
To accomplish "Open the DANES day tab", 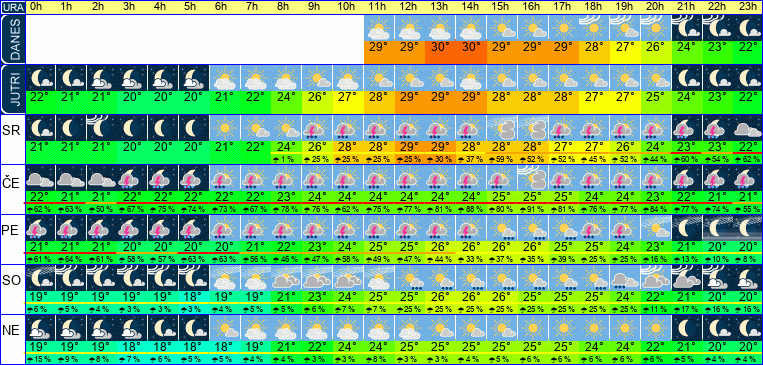I will [x=12, y=39].
